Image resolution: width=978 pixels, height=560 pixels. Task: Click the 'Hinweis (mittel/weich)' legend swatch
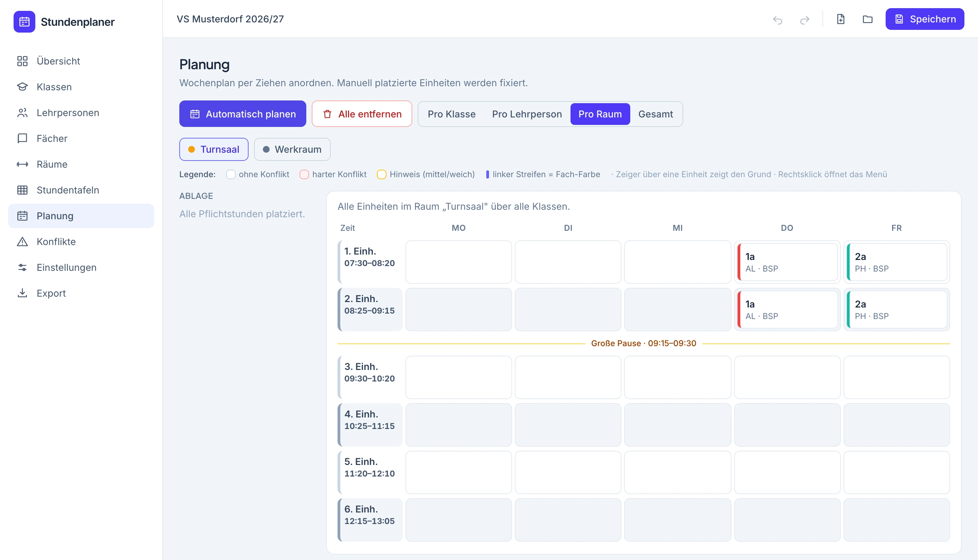coord(382,174)
